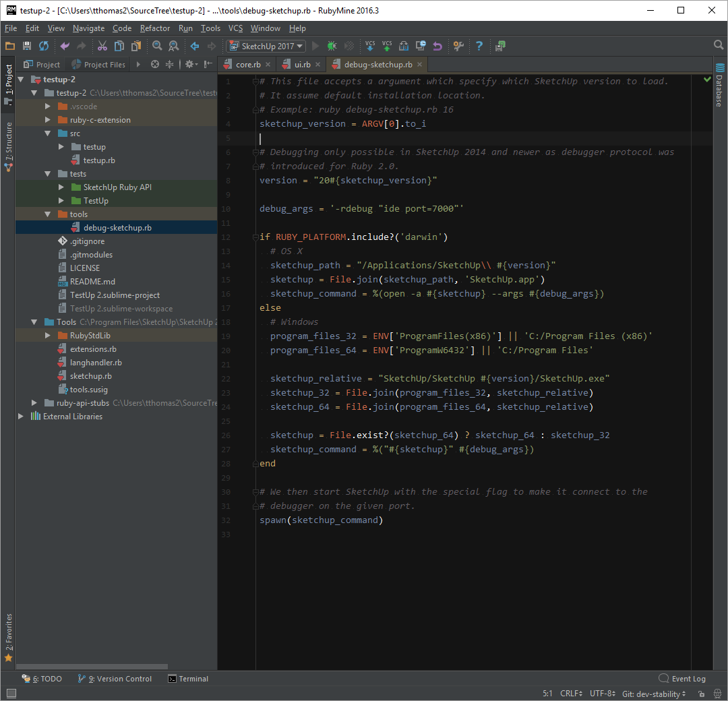
Task: Click the Scroll from Source icon
Action: click(x=155, y=64)
